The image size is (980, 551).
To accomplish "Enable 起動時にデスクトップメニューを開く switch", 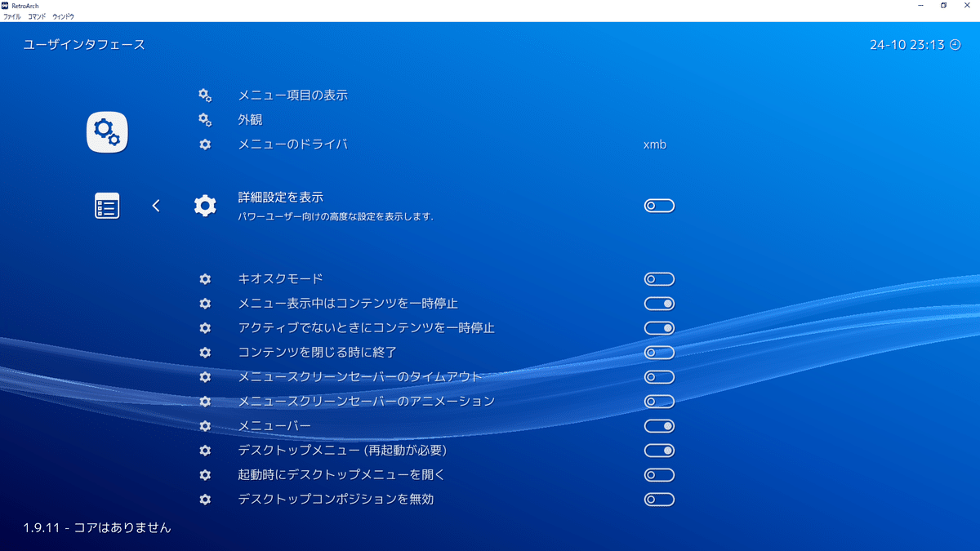I will (659, 475).
